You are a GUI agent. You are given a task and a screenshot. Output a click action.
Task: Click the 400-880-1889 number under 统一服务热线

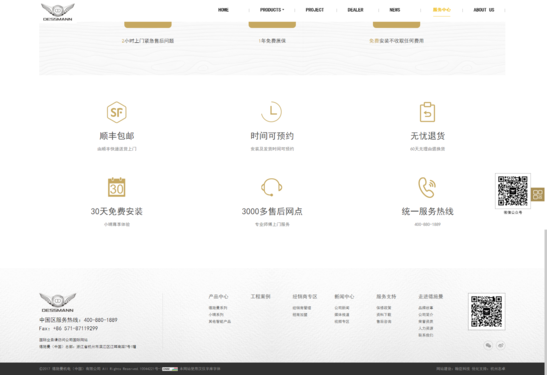[427, 224]
